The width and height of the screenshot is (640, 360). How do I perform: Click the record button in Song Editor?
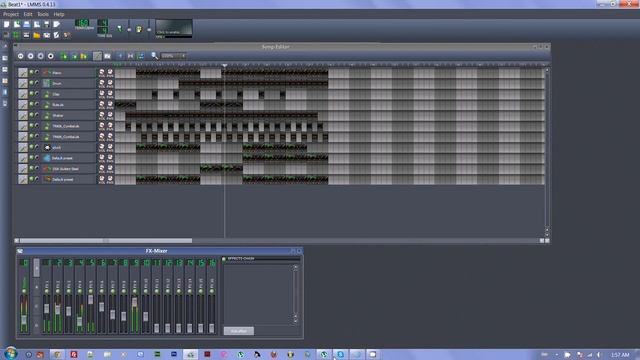pyautogui.click(x=31, y=56)
